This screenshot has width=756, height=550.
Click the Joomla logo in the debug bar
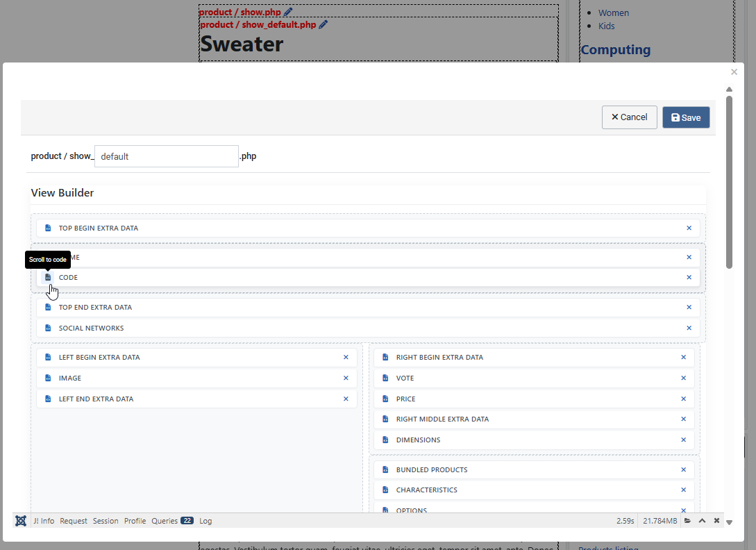click(x=20, y=521)
